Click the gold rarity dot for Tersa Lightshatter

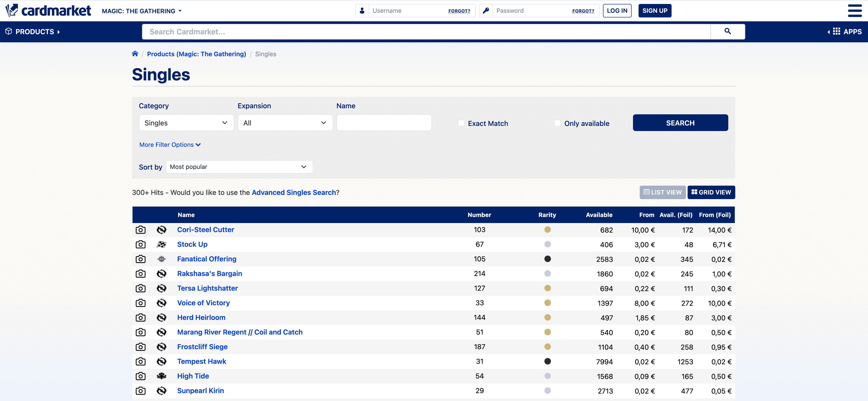[x=547, y=288]
